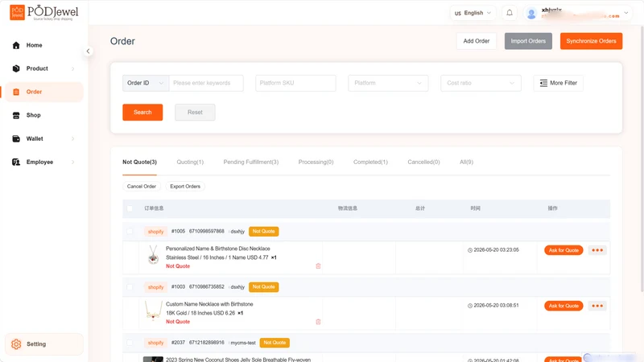
Task: Open more actions for order #1005
Action: 597,250
